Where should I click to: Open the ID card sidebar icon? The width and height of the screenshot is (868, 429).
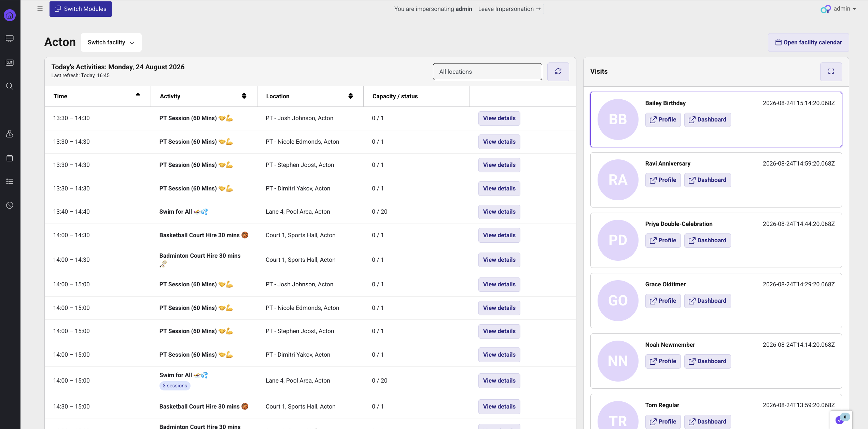pyautogui.click(x=10, y=62)
